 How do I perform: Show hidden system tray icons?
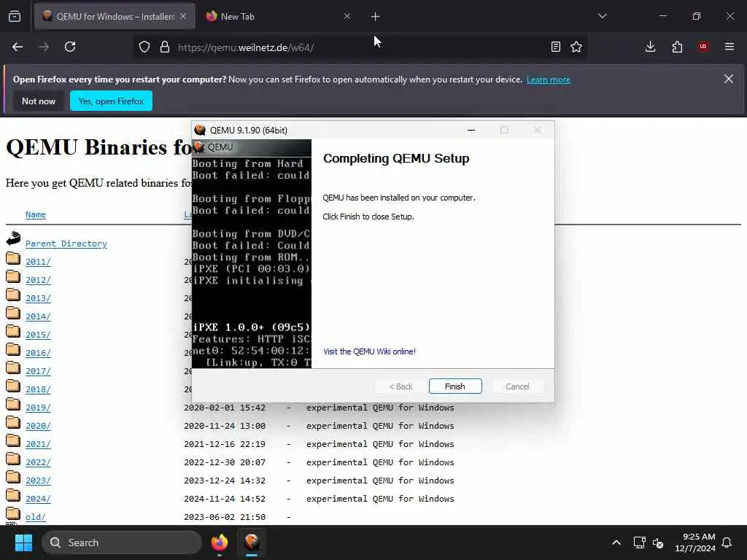coord(616,542)
